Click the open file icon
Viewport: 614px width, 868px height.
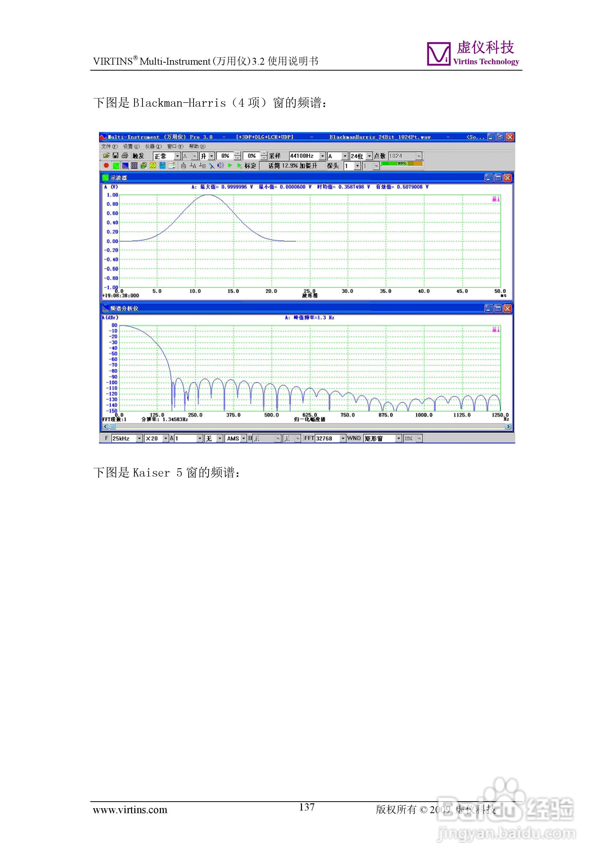point(106,156)
